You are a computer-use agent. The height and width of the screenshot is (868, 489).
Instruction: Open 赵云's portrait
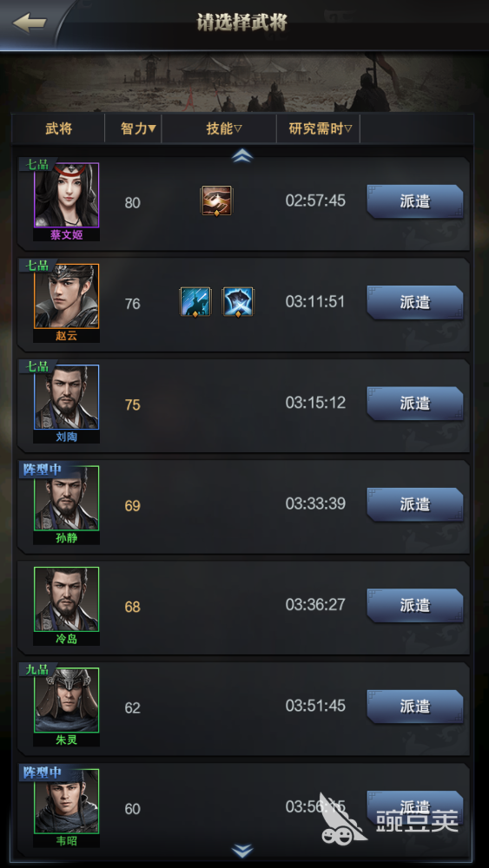pos(67,296)
